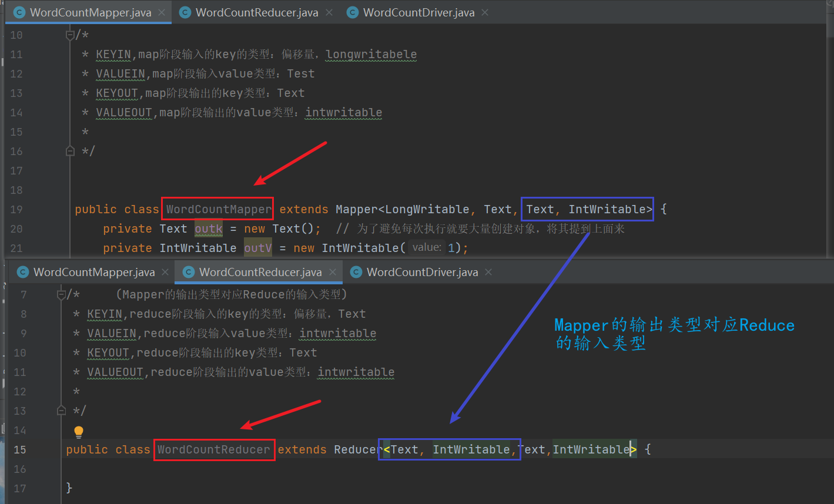Close WordCountDriver.java tab in lower editor
Viewport: 834px width, 504px height.
488,272
